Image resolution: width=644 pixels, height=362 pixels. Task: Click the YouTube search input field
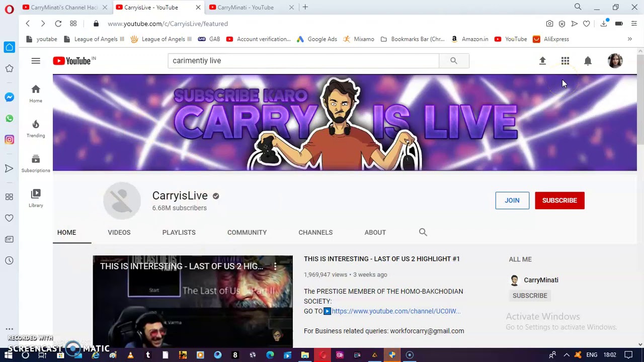[303, 61]
